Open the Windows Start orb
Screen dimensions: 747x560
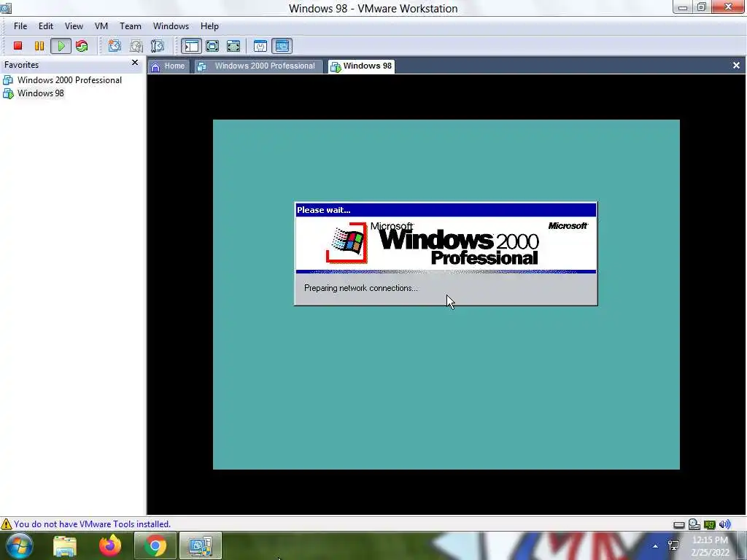[19, 545]
